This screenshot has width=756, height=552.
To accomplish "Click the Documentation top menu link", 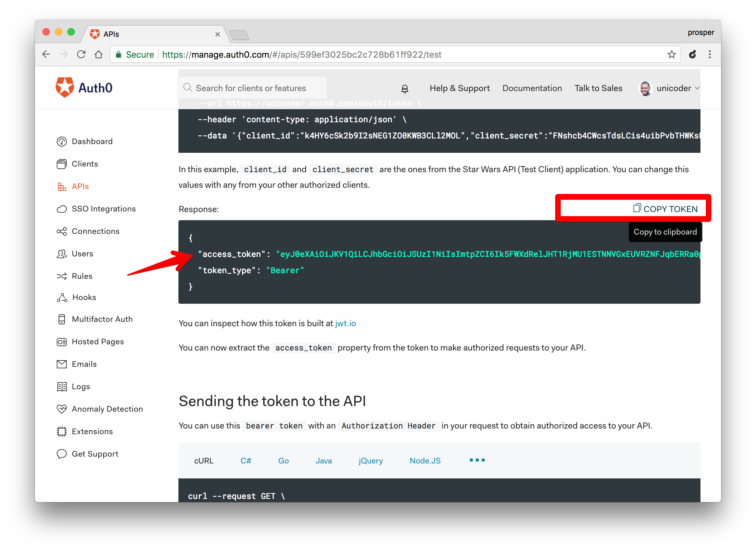I will pos(532,88).
